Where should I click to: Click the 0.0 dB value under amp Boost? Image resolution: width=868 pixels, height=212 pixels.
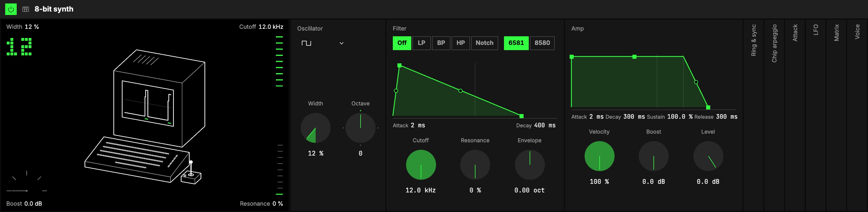coord(653,182)
